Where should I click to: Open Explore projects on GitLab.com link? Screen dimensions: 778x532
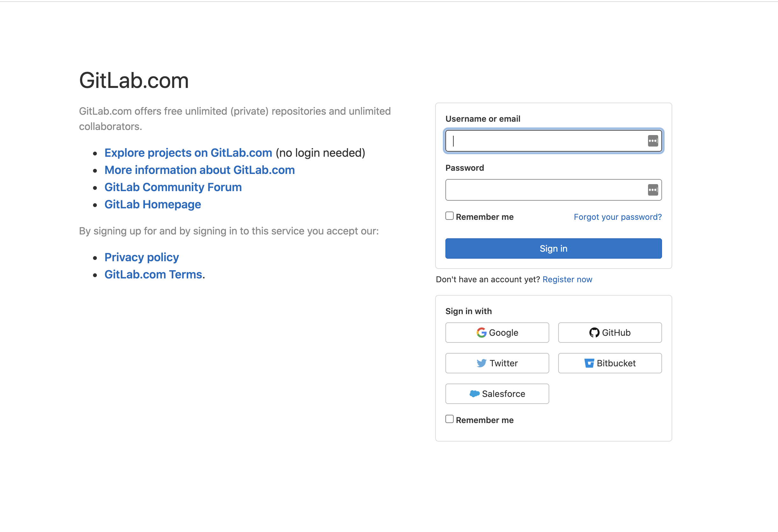click(x=188, y=153)
